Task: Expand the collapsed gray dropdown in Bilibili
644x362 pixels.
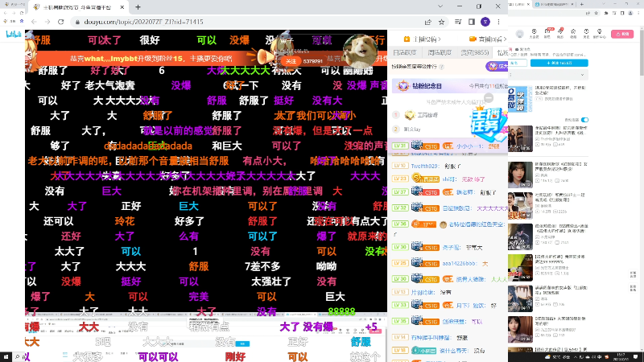Action: point(548,75)
